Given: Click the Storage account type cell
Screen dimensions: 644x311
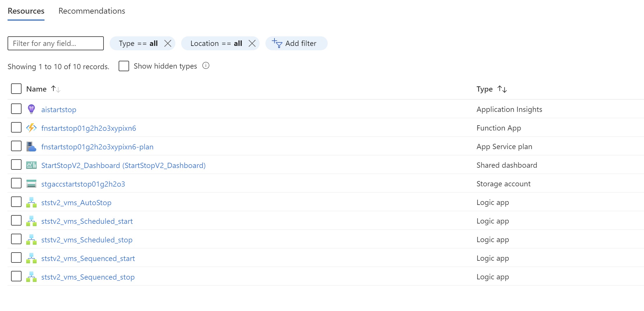Looking at the screenshot, I should coord(503,184).
